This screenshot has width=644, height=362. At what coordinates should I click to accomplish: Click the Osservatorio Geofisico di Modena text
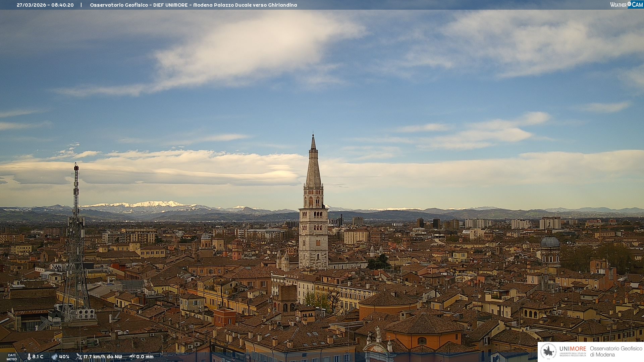[616, 351]
